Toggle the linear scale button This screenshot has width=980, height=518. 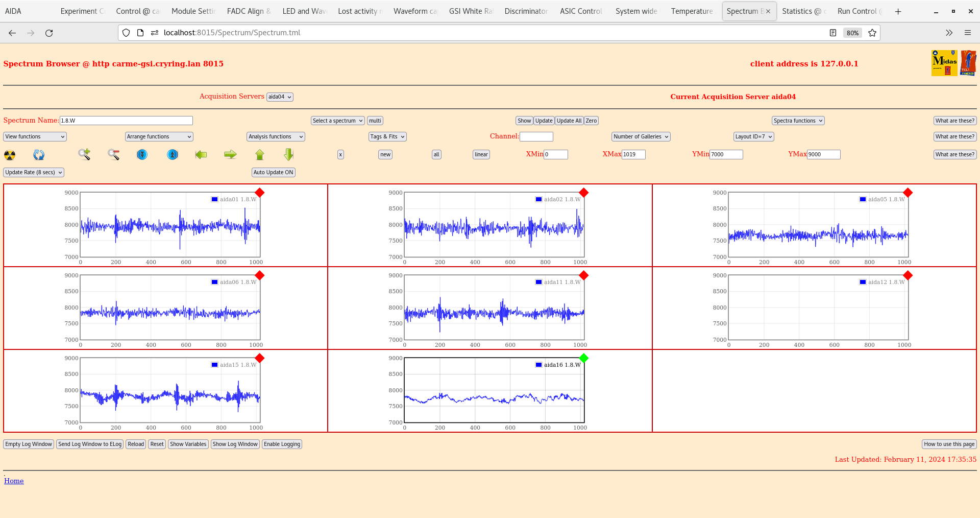(481, 154)
